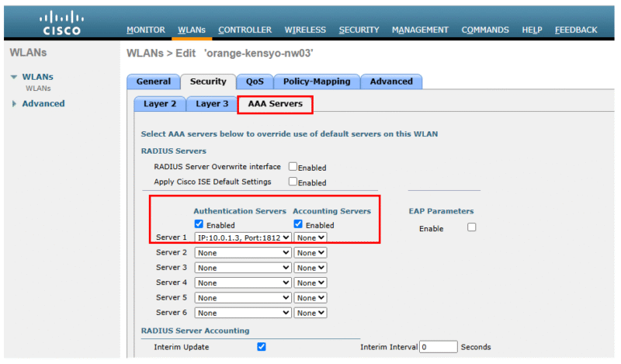Open Server 1 accounting server dropdown
621x364 pixels.
(310, 237)
